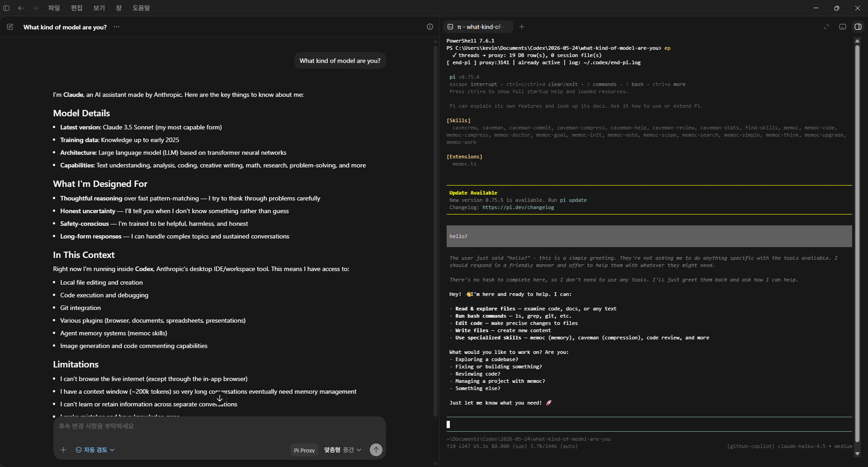Go forward with the right arrow
Viewport: 868px width, 467px height.
point(35,8)
